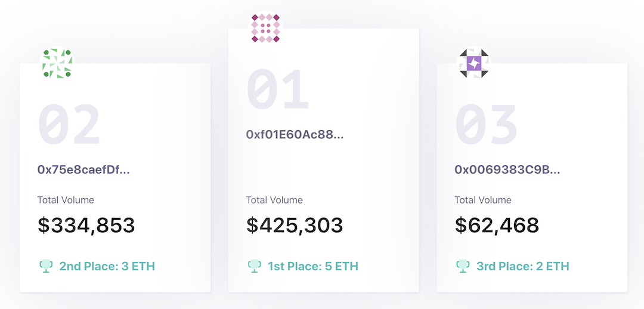Select the $334,853 total volume amount
Viewport: 644px width, 309px height.
(86, 225)
